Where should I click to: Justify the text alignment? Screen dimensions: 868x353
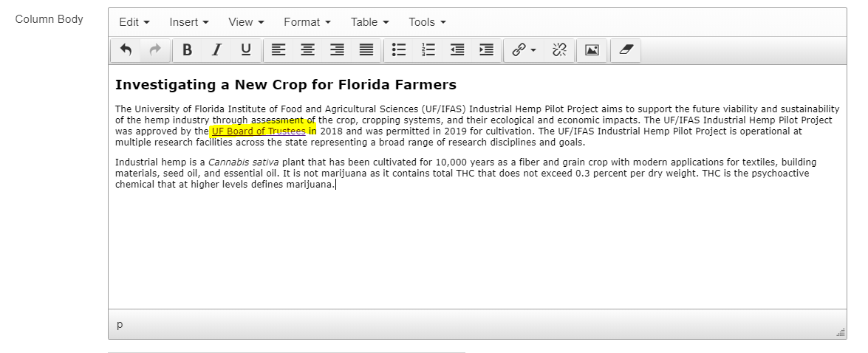click(x=366, y=50)
